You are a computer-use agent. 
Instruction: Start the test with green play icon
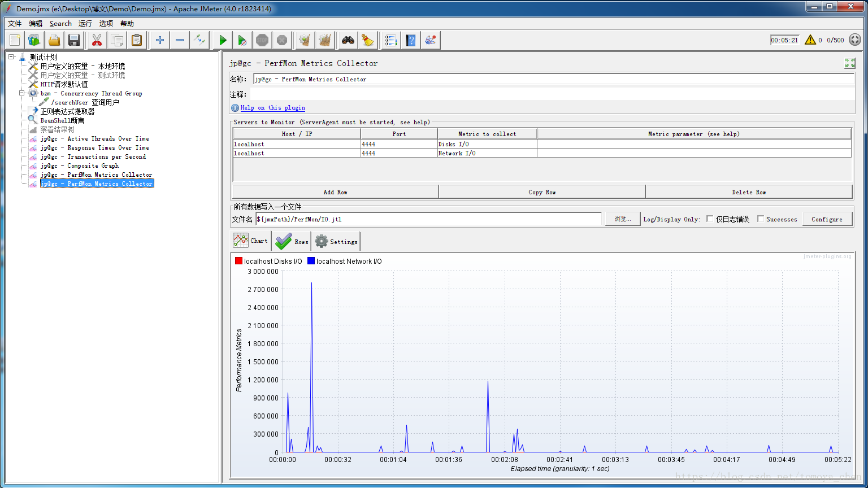[223, 40]
